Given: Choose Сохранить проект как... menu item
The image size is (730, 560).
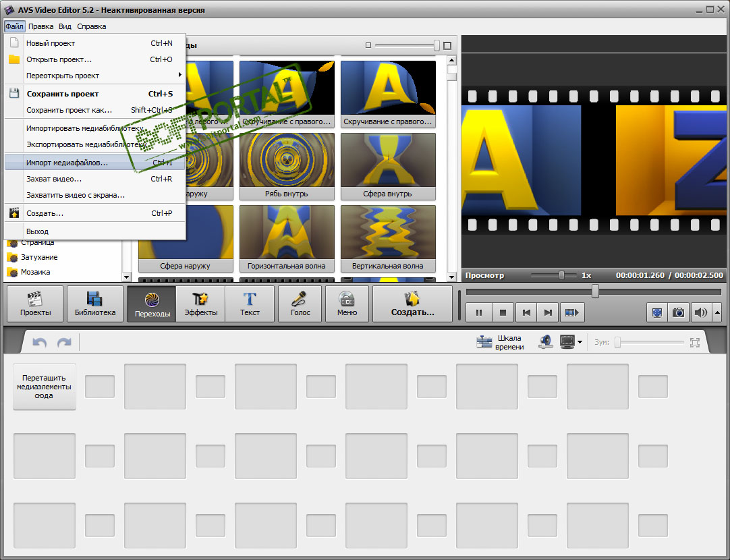Looking at the screenshot, I should click(x=95, y=110).
